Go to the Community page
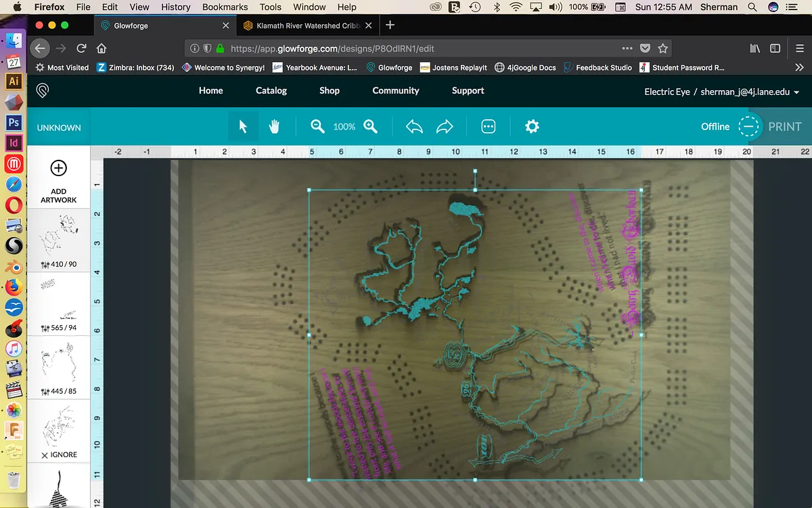Screen dimensions: 812x508 [396, 91]
